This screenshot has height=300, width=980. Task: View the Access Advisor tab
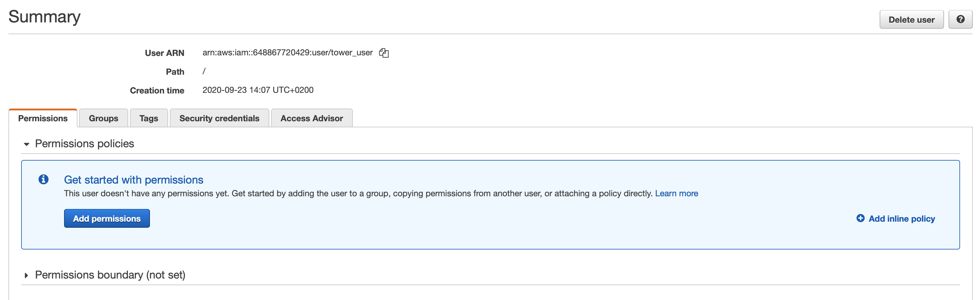312,119
